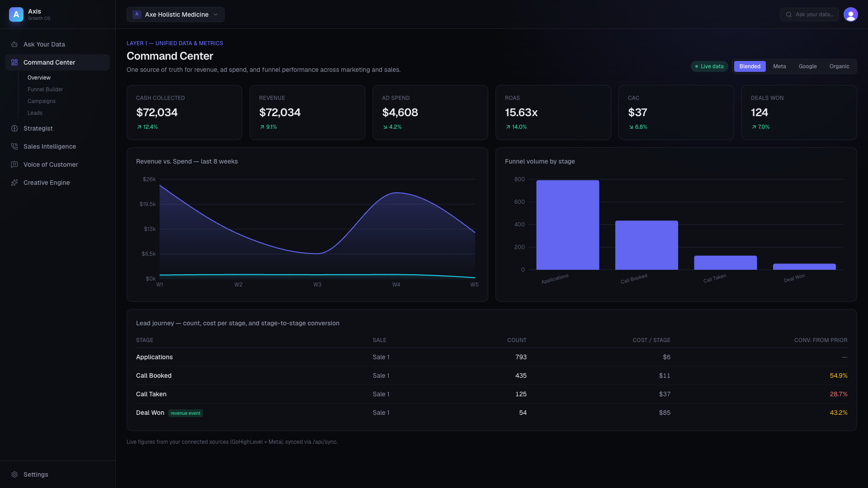Click the Call Booked bar in funnel chart
Viewport: 868px width, 488px height.
click(646, 245)
